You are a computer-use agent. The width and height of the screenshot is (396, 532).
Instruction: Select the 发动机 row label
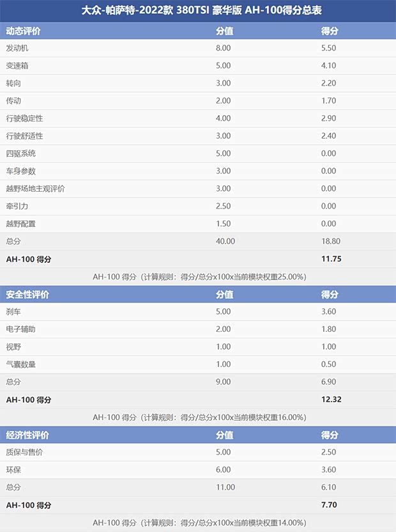tap(17, 48)
